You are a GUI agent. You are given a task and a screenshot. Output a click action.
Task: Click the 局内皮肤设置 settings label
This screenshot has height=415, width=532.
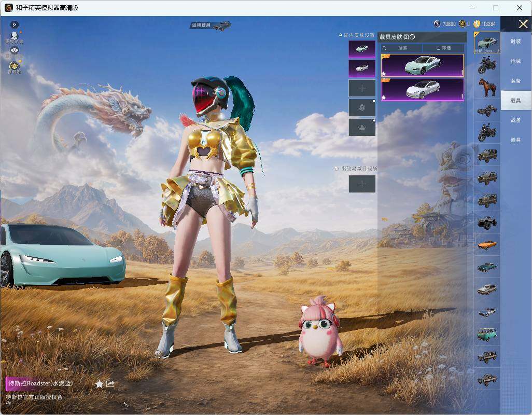point(357,35)
